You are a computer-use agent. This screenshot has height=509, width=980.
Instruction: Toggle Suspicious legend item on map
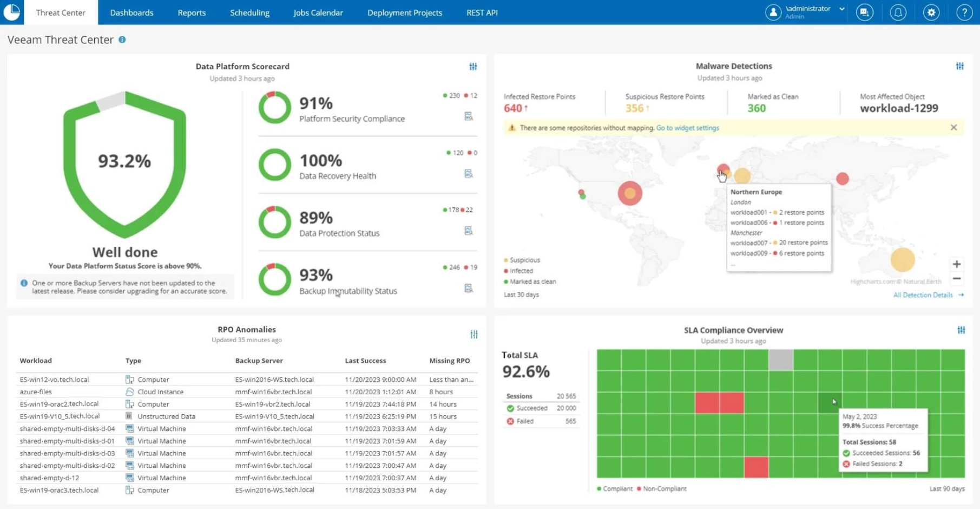524,260
